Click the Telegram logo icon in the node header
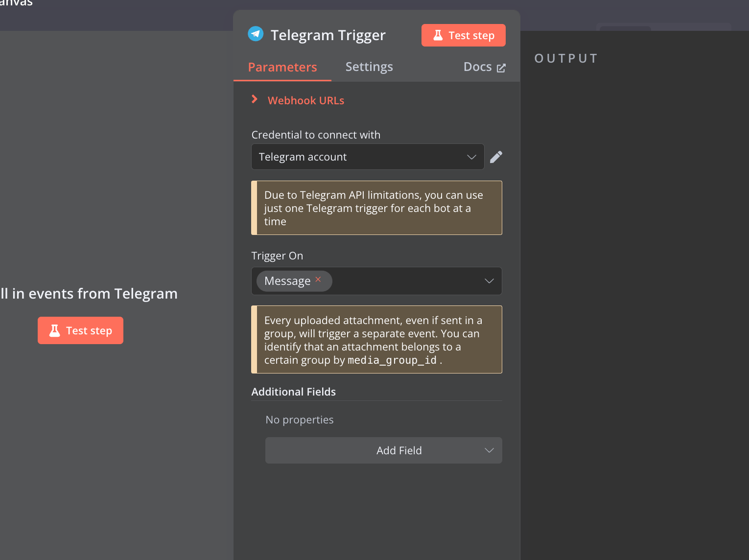The height and width of the screenshot is (560, 749). 256,34
